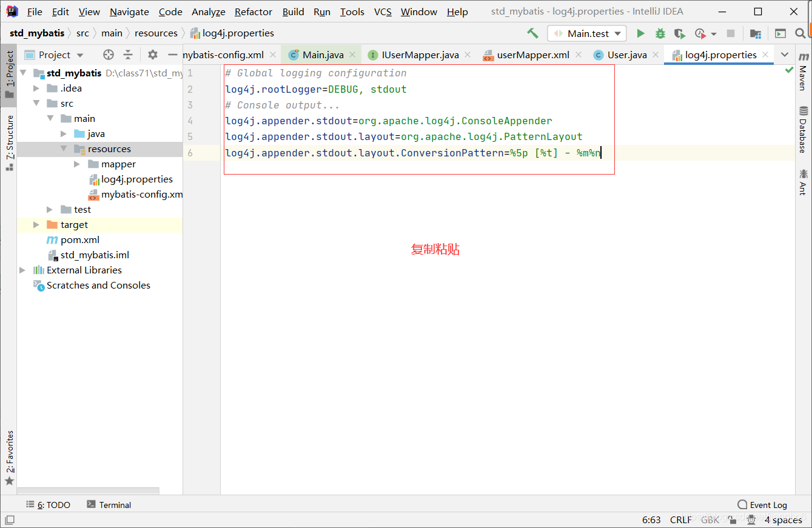Close the log4j.properties tab
Image resolution: width=812 pixels, height=528 pixels.
(x=765, y=55)
